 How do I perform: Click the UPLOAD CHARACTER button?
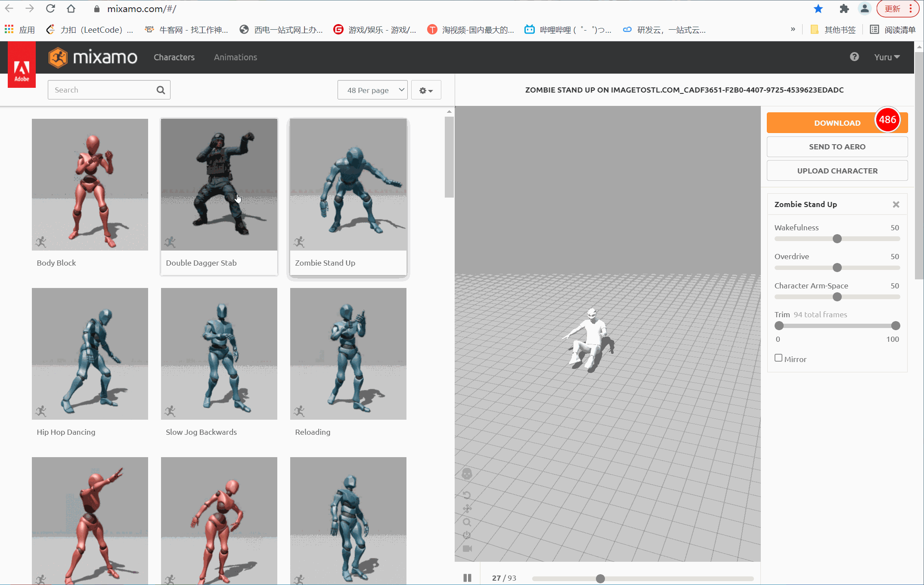click(837, 171)
